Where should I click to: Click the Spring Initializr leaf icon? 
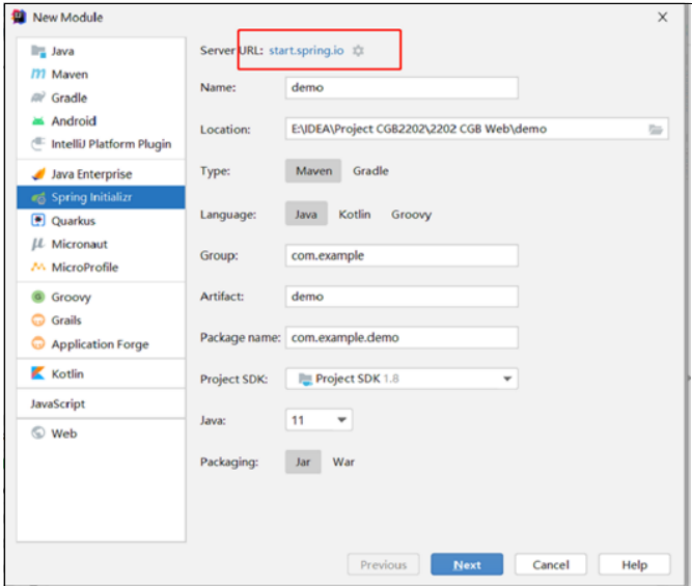tap(38, 198)
